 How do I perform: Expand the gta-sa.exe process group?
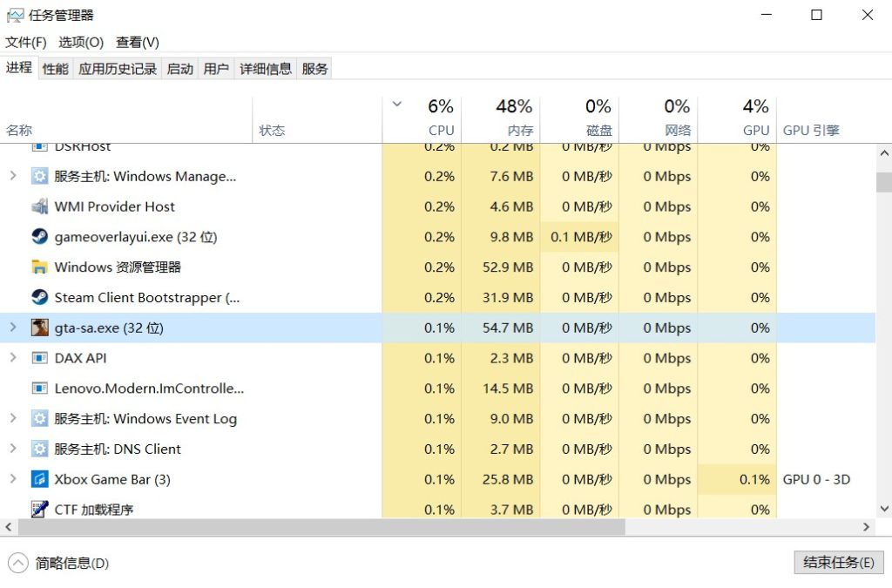(x=13, y=328)
